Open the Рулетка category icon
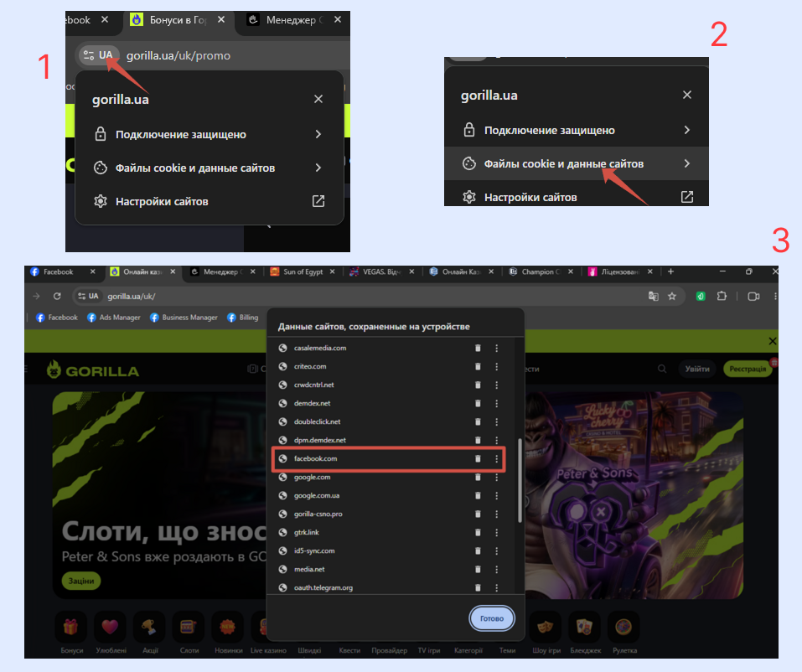Screen dimensions: 802x672 [x=624, y=627]
